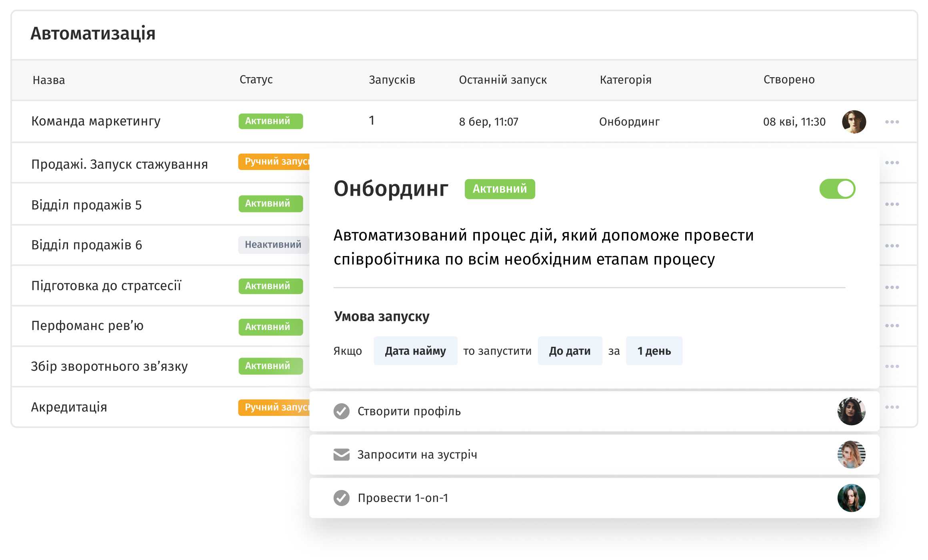Screen dimensions: 928x560
Task: Click envelope icon next to Запросити на зустріч
Action: pos(341,455)
